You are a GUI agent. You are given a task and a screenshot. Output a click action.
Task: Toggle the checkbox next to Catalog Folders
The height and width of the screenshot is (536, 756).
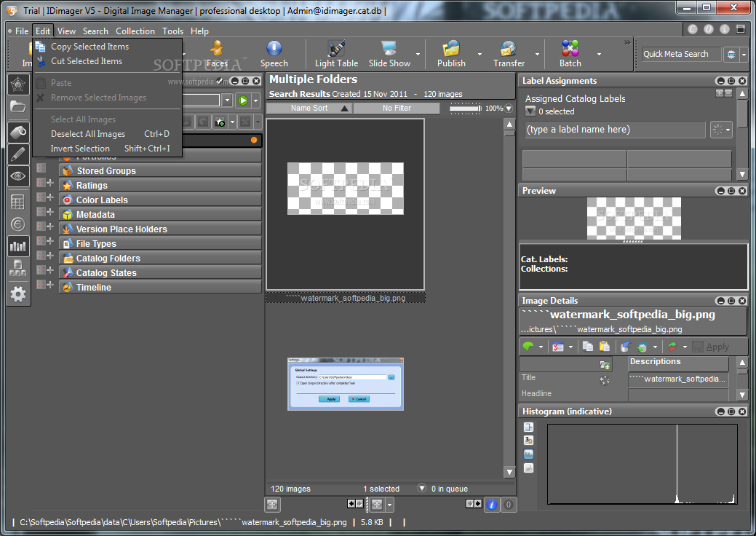point(41,255)
